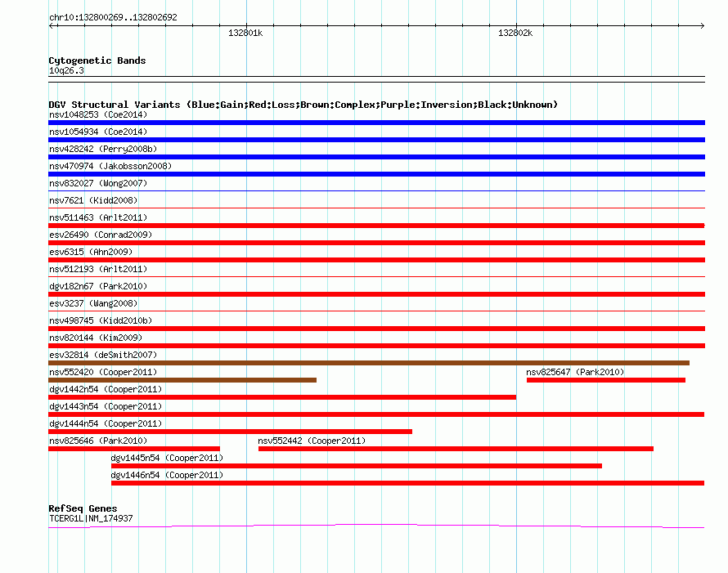Screen dimensions: 728x573
Task: Select the esv26490 (Conrad2009) label
Action: 101,235
